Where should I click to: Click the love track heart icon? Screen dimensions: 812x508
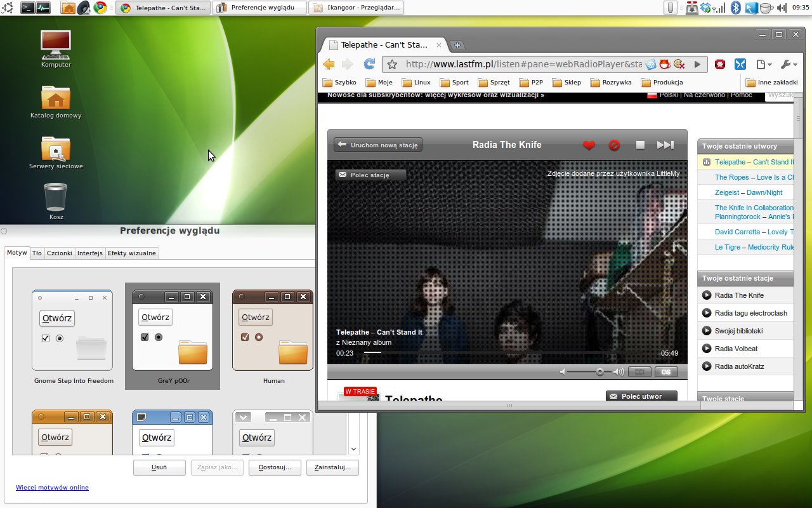click(589, 145)
